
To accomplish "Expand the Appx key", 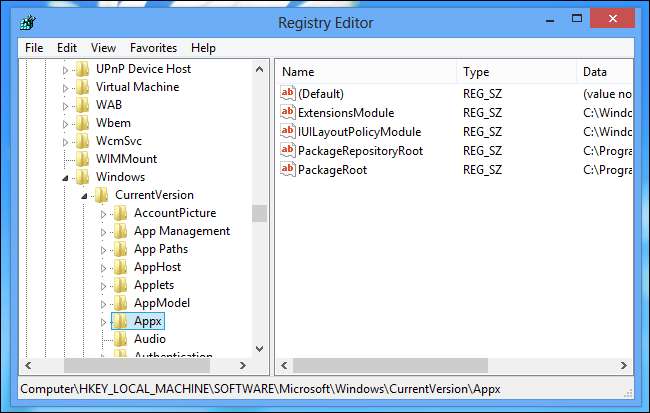I will 103,322.
